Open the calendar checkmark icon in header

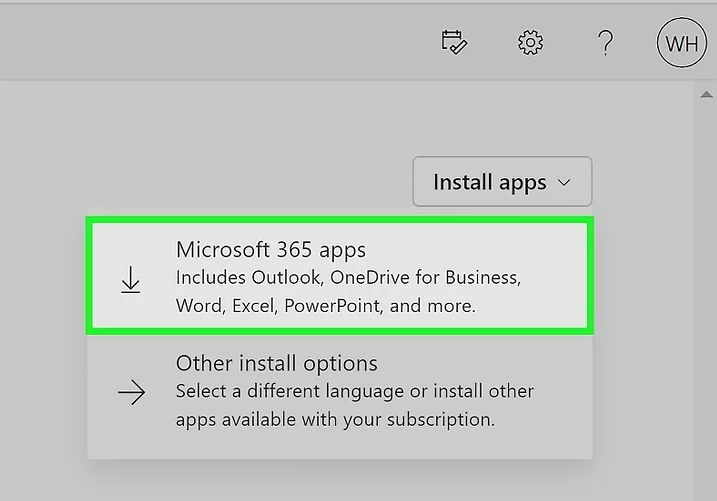point(454,43)
